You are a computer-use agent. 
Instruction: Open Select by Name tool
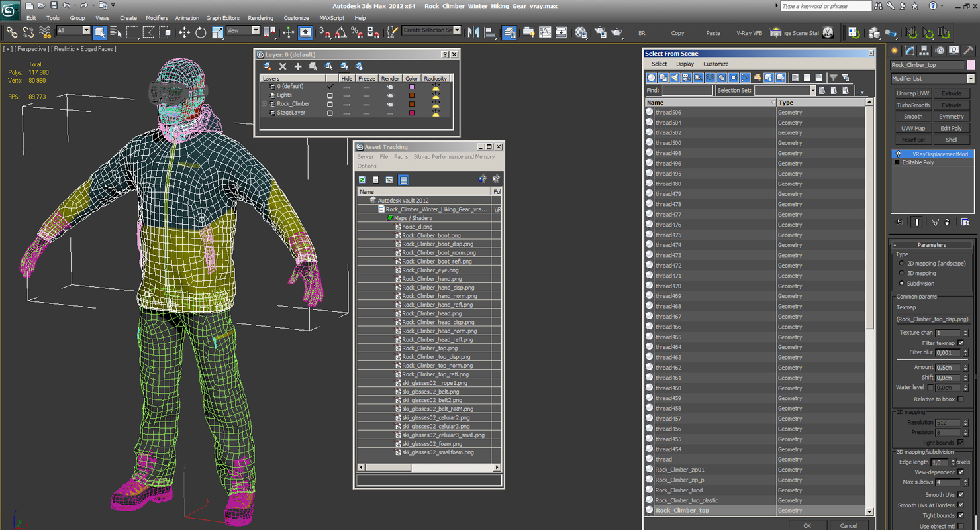(x=116, y=32)
